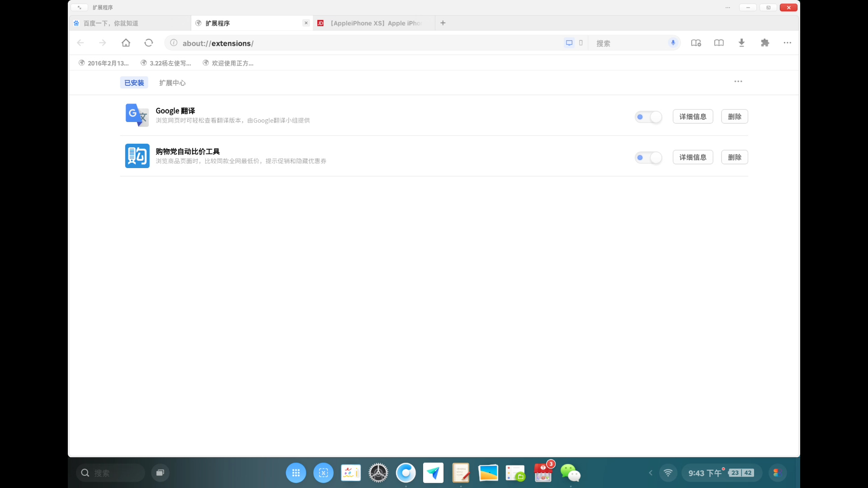Toggle the Google 翻译 extension switch
868x488 pixels.
click(648, 117)
